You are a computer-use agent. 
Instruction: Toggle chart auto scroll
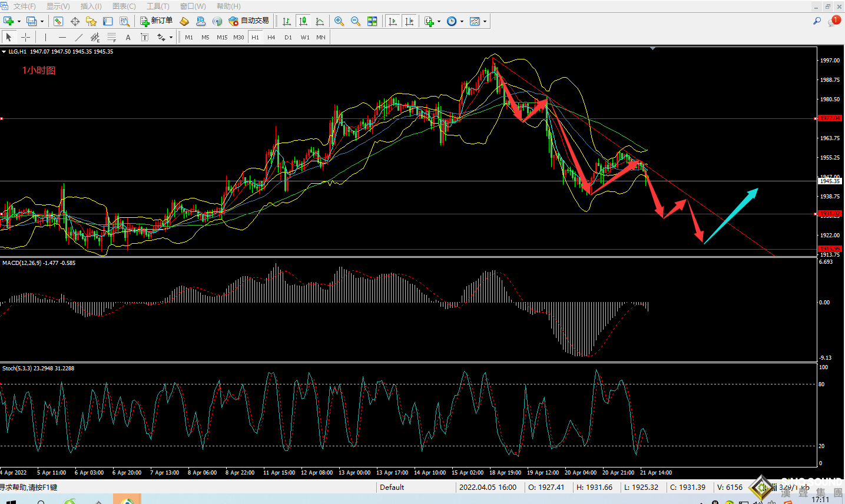tap(393, 21)
